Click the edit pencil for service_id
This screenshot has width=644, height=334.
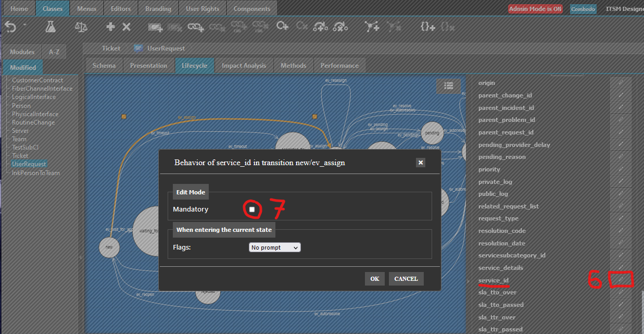coord(621,280)
